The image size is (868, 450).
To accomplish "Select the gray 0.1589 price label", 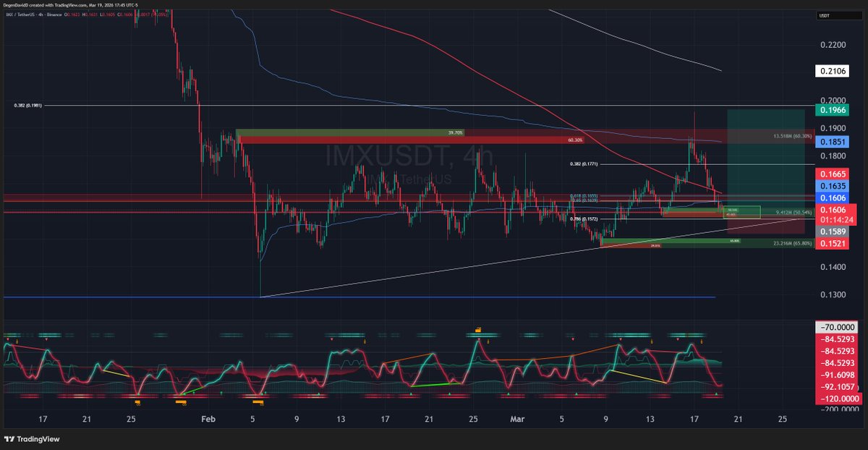I will (x=831, y=232).
